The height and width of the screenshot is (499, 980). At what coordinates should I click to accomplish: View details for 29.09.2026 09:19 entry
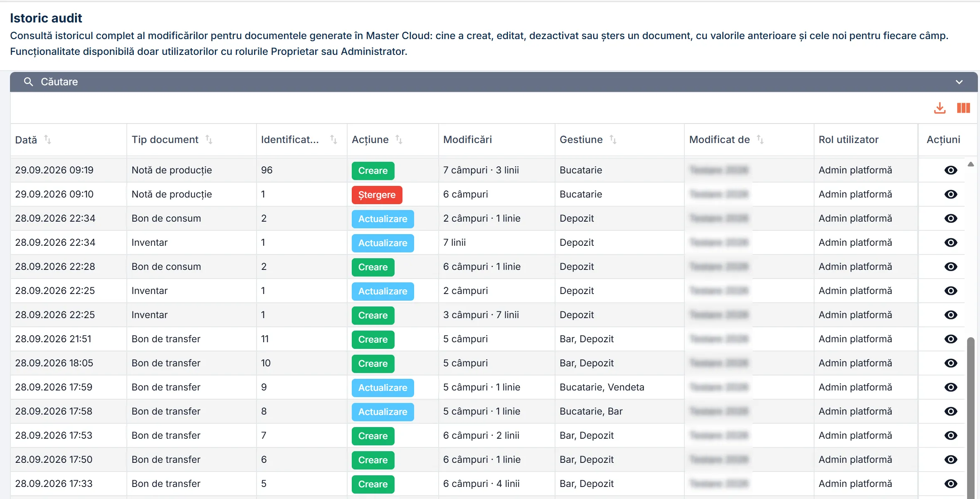click(950, 170)
